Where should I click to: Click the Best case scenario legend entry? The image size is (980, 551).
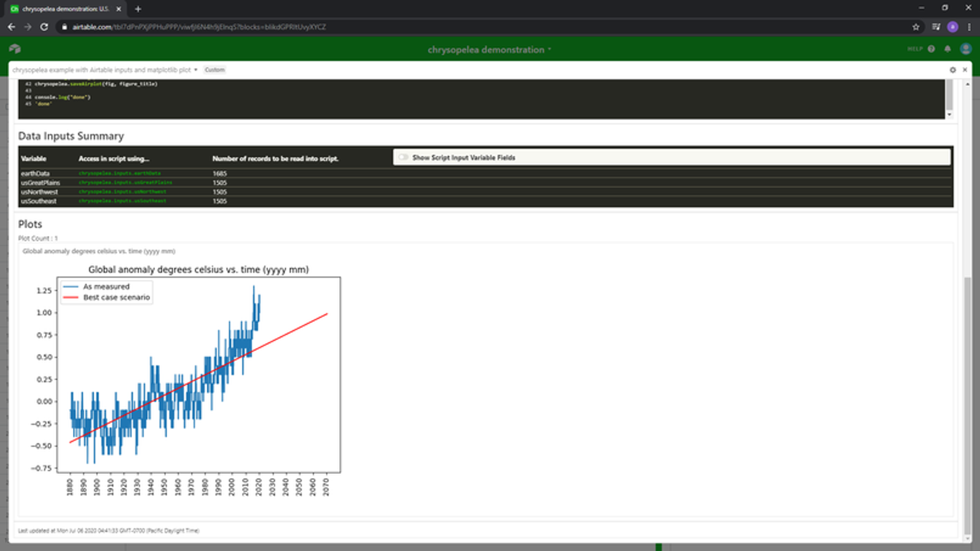[107, 297]
